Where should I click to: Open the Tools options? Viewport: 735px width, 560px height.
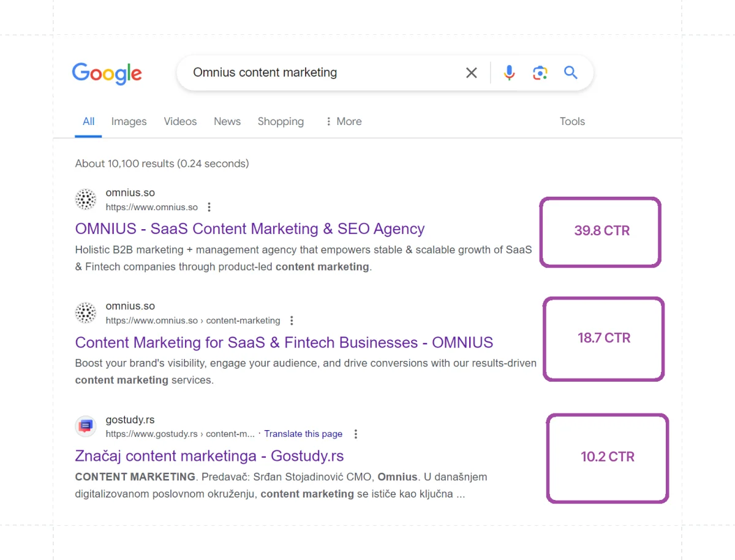572,121
